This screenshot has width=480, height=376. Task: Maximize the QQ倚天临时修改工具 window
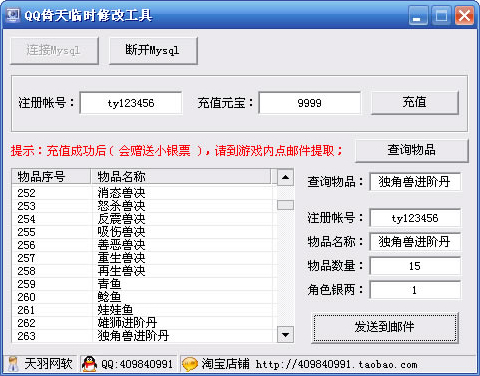point(441,16)
